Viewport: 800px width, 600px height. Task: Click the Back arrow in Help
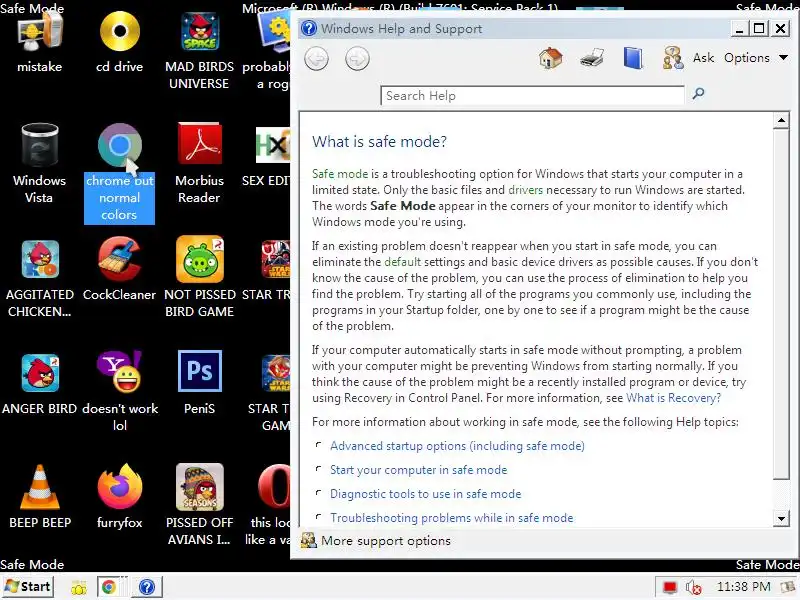316,59
